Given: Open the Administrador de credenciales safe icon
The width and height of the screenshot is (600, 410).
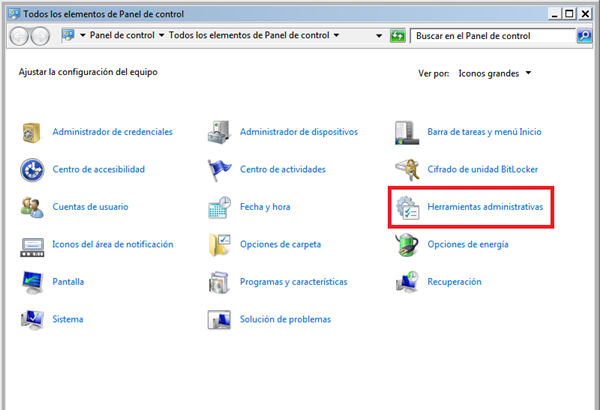Looking at the screenshot, I should 31,132.
